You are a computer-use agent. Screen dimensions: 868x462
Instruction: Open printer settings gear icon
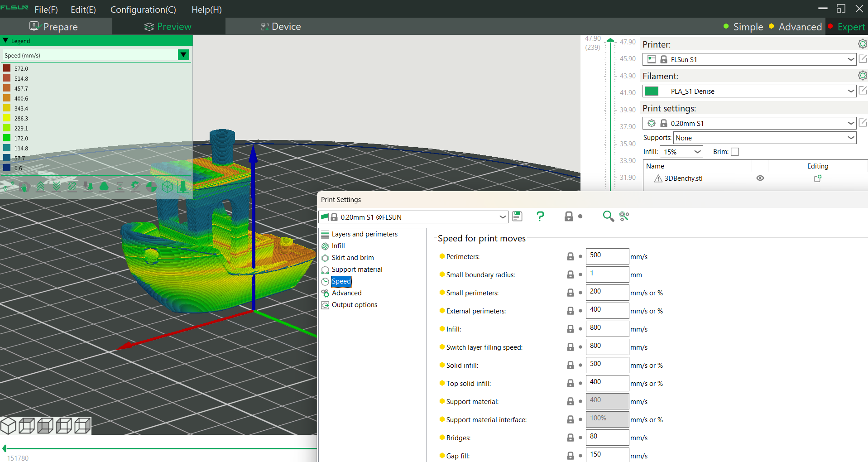click(863, 44)
